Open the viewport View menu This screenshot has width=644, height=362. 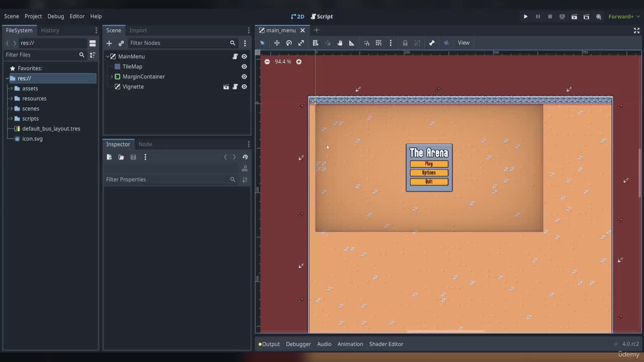[464, 43]
